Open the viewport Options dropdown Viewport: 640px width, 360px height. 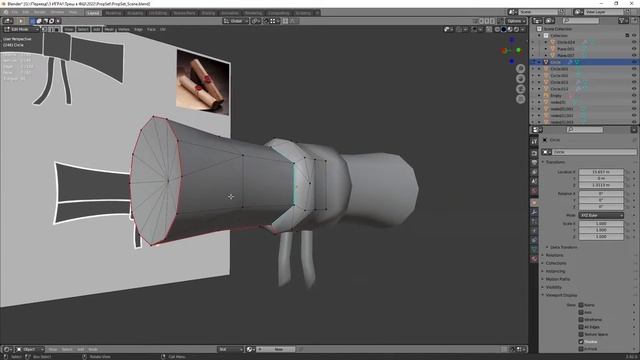tap(516, 21)
